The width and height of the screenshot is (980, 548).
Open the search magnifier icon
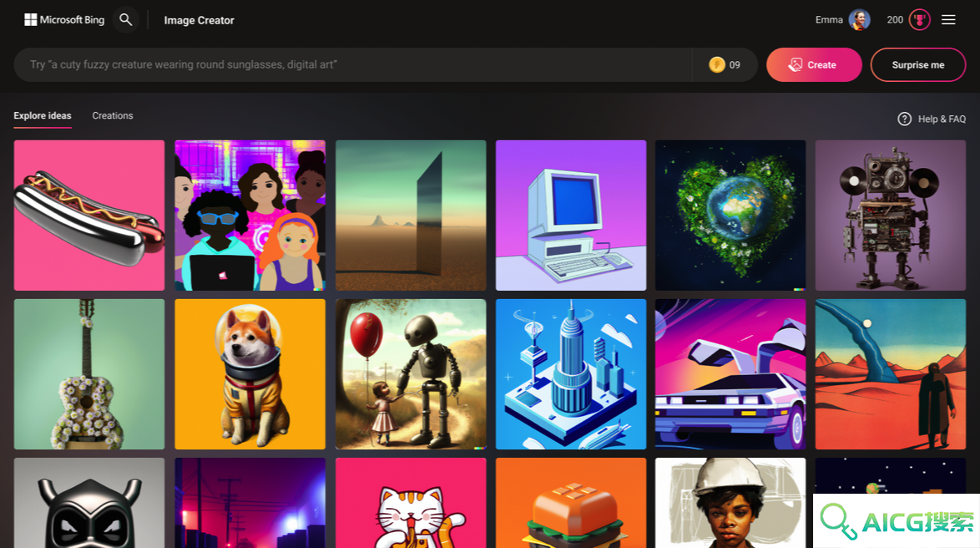point(125,20)
